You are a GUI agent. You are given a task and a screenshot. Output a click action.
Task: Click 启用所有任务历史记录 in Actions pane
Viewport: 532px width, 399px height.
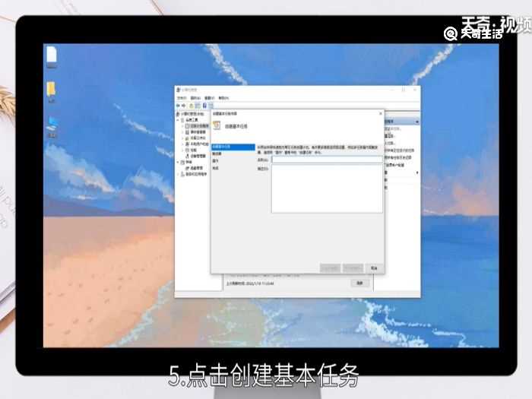[398, 157]
